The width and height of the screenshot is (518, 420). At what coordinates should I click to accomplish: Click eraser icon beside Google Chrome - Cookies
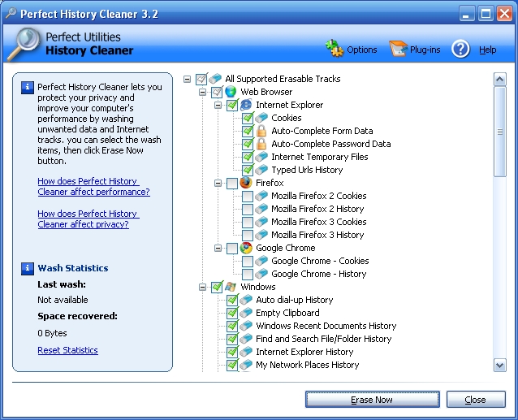261,261
